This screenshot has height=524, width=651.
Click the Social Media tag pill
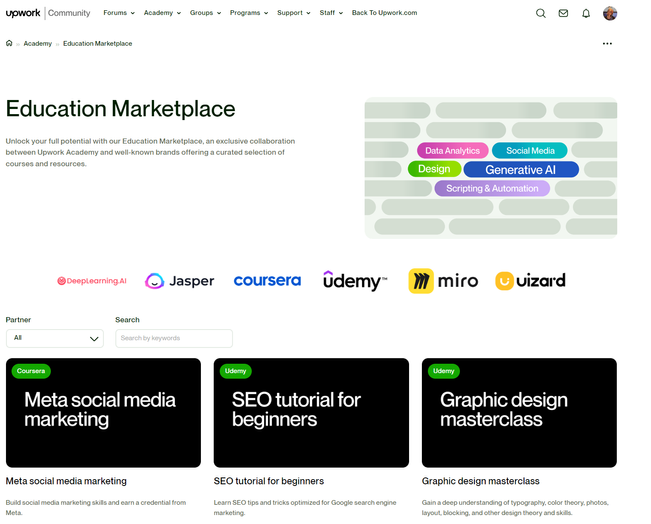click(530, 151)
